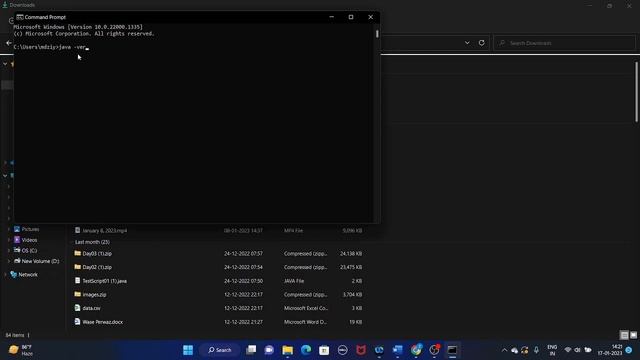
Task: Click the microphone tray icon
Action: click(x=536, y=350)
